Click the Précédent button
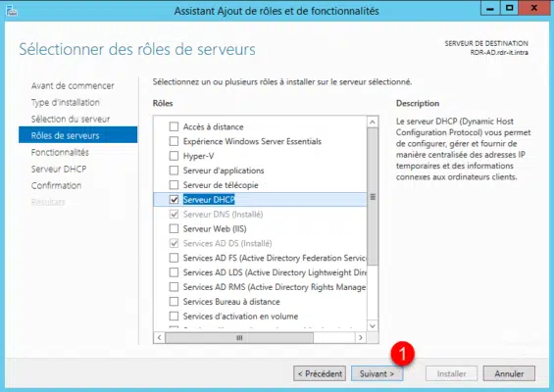The image size is (554, 392). (x=320, y=373)
